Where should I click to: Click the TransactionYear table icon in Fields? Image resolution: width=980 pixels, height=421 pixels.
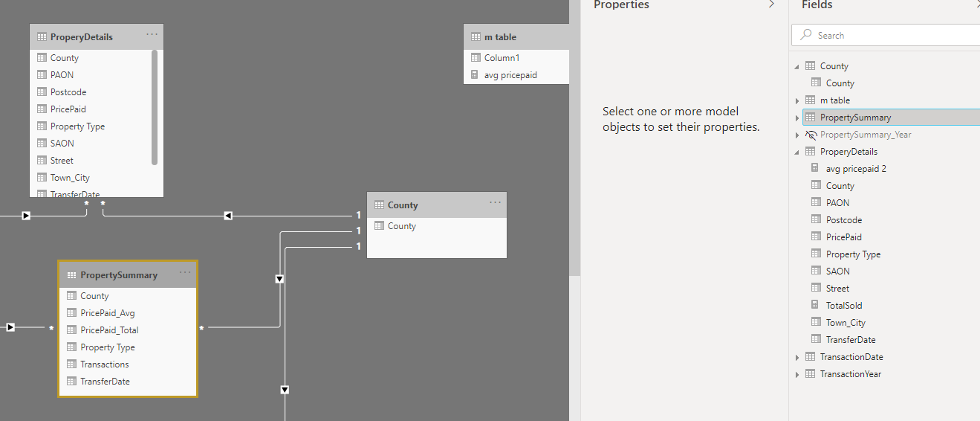(x=810, y=374)
